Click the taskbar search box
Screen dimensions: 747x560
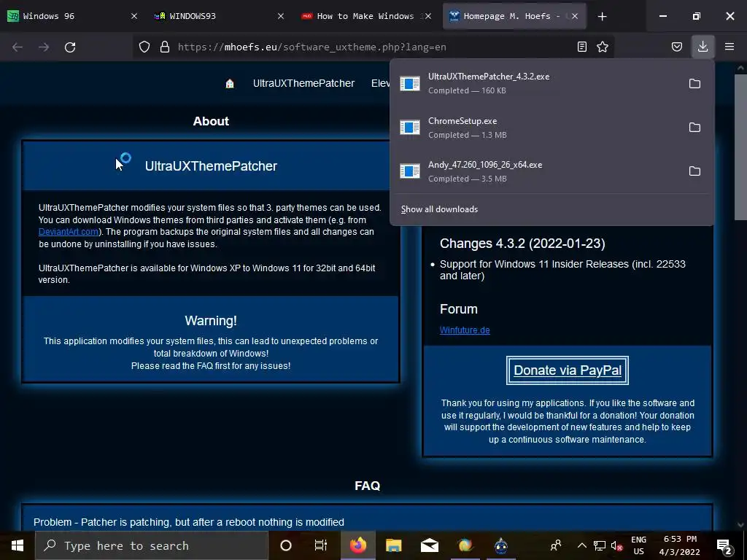click(x=152, y=545)
